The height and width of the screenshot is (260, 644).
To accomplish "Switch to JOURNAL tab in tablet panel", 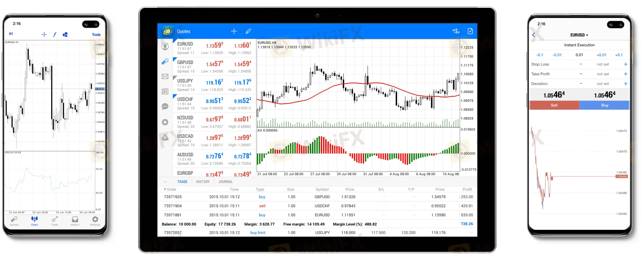I will click(x=225, y=182).
